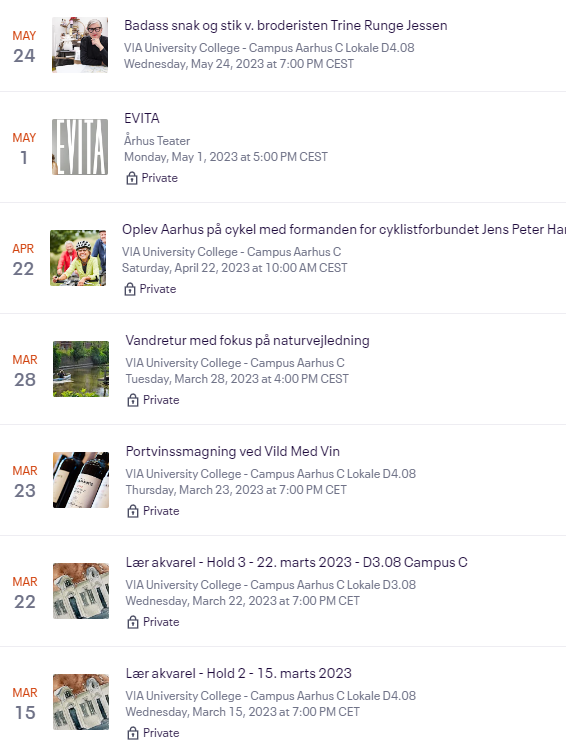Click lock icon under Lær akvarel Hold 3
The height and width of the screenshot is (754, 566).
(133, 622)
